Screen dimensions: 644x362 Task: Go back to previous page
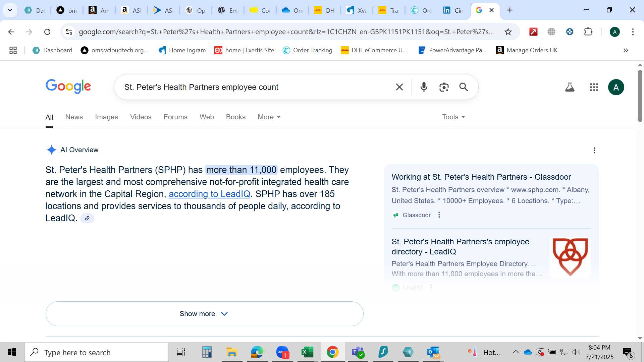click(11, 32)
